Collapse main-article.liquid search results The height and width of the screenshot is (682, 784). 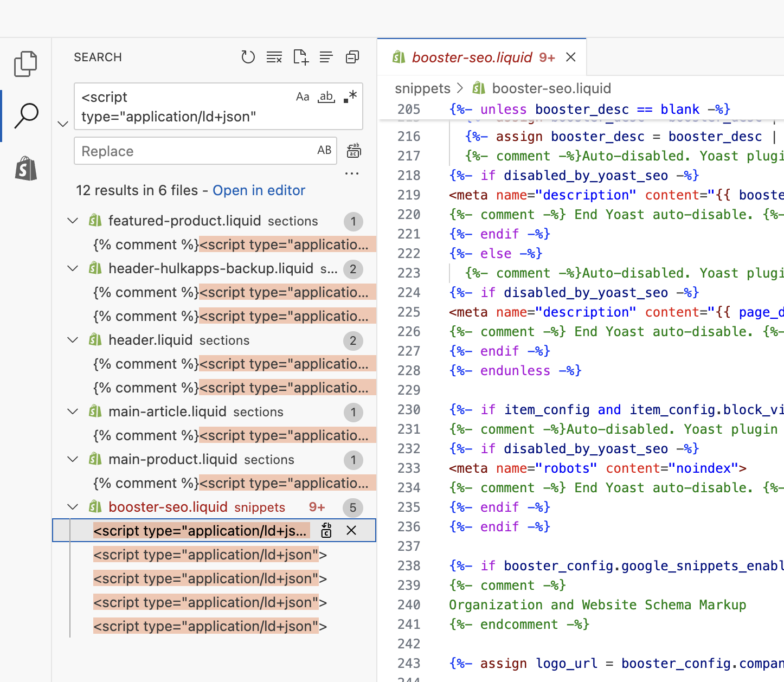(x=73, y=411)
